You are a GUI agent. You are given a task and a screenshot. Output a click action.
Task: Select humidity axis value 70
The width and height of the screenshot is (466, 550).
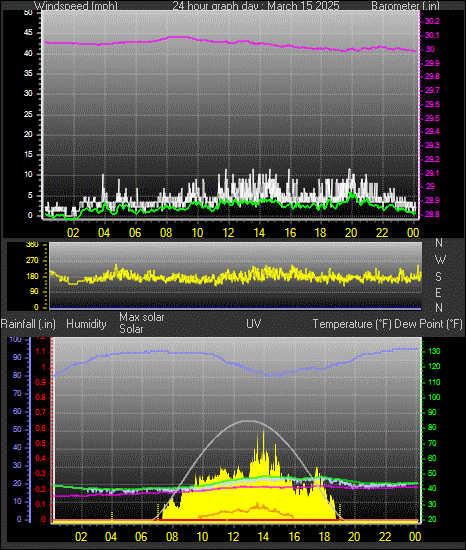pos(17,394)
